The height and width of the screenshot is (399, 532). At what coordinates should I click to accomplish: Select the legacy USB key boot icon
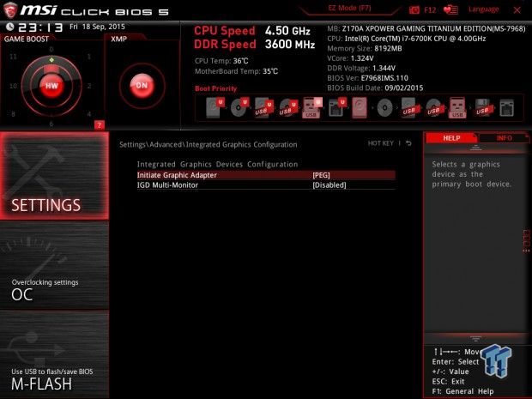pyautogui.click(x=457, y=107)
